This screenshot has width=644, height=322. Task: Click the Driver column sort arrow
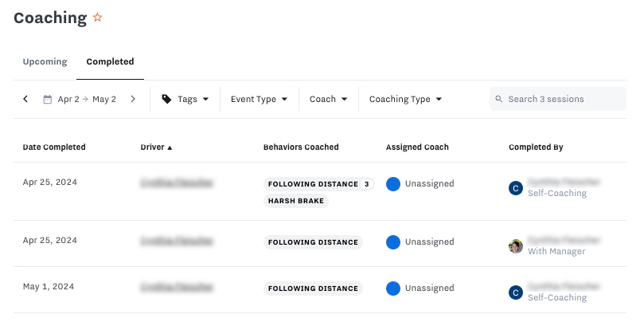point(170,147)
